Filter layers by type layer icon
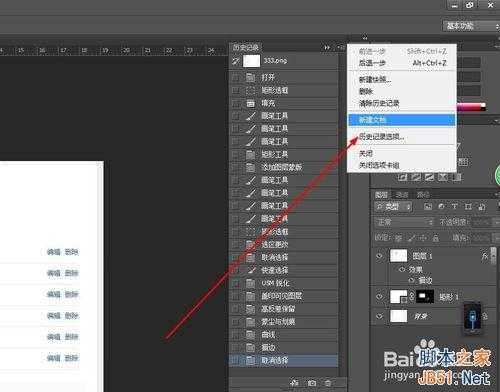Image resolution: width=500 pixels, height=392 pixels. pyautogui.click(x=455, y=207)
